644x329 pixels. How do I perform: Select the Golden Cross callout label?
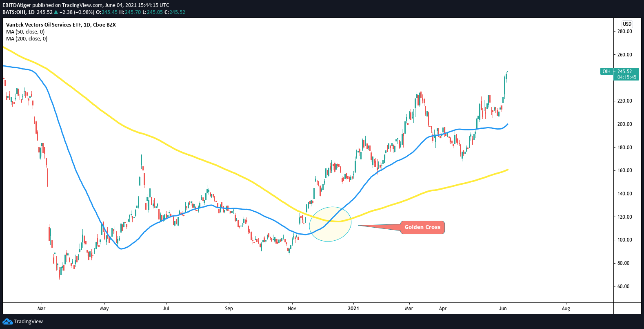click(x=422, y=227)
